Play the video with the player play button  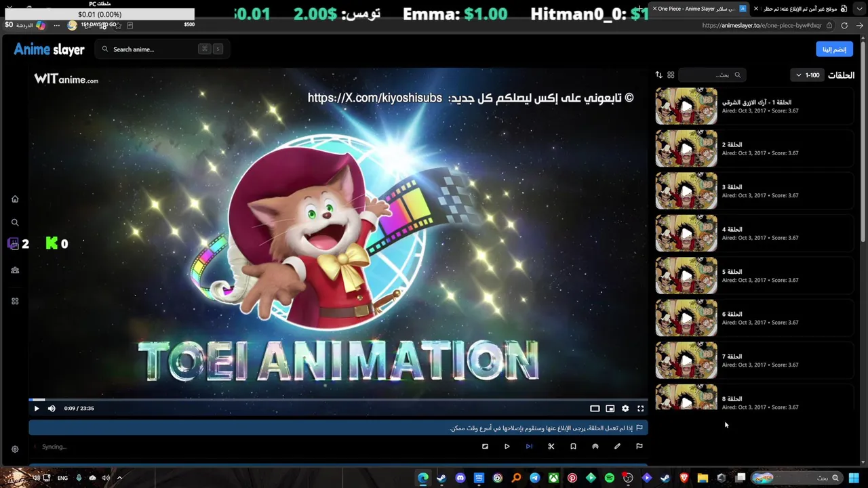click(37, 408)
